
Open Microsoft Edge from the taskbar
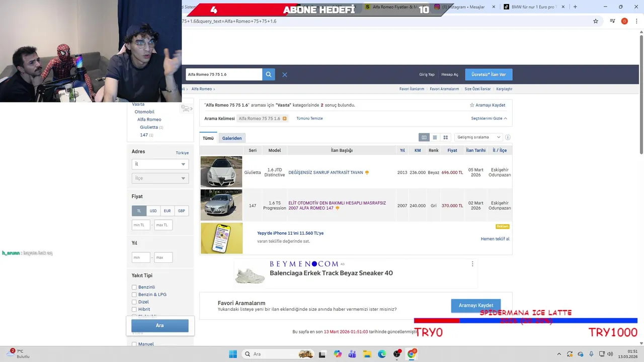[382, 354]
